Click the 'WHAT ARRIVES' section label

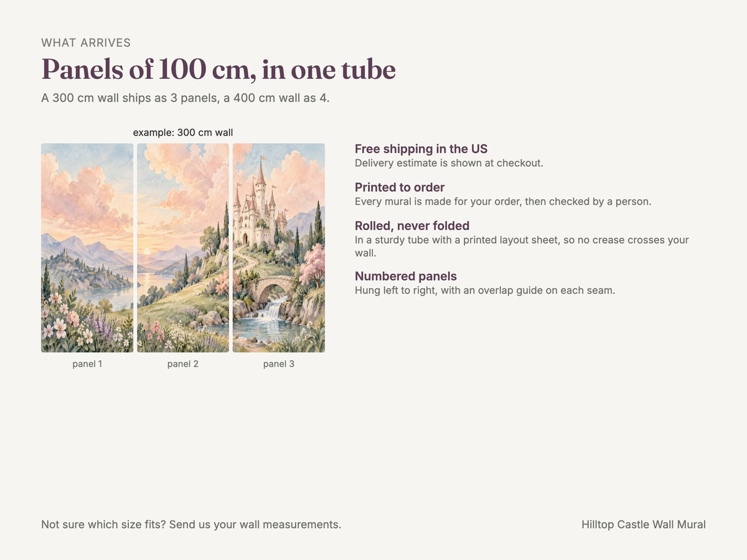pyautogui.click(x=86, y=43)
